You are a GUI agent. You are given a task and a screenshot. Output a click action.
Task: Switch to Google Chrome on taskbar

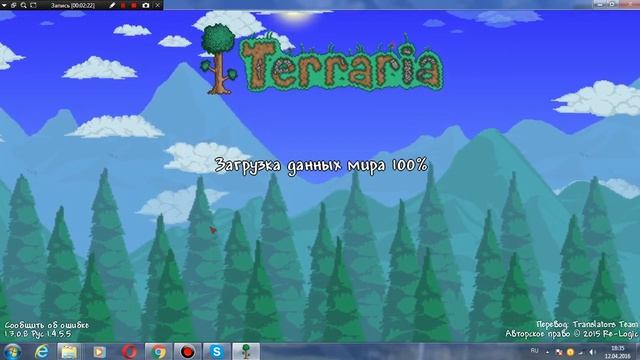pyautogui.click(x=158, y=352)
